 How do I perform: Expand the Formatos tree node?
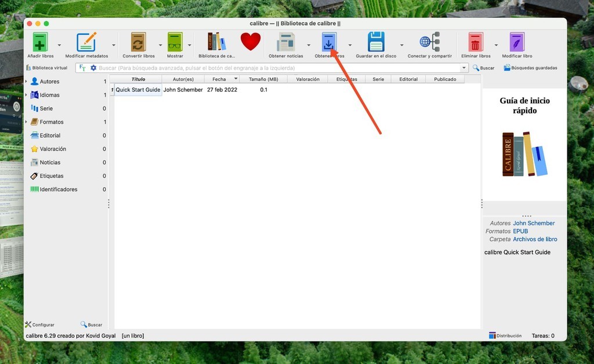26,122
